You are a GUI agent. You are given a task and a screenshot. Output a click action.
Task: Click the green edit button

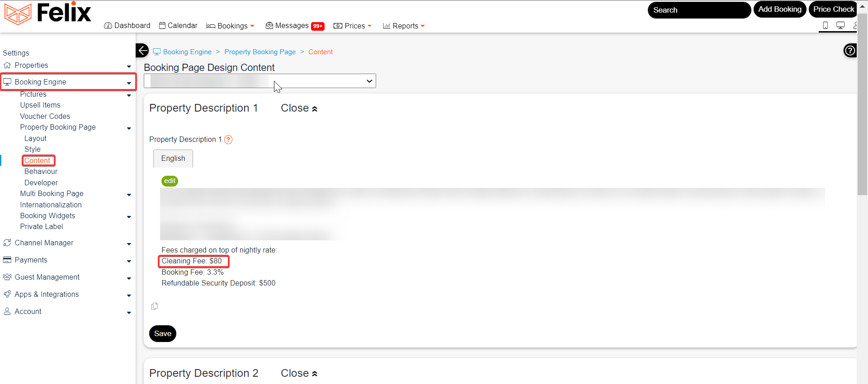coord(170,181)
